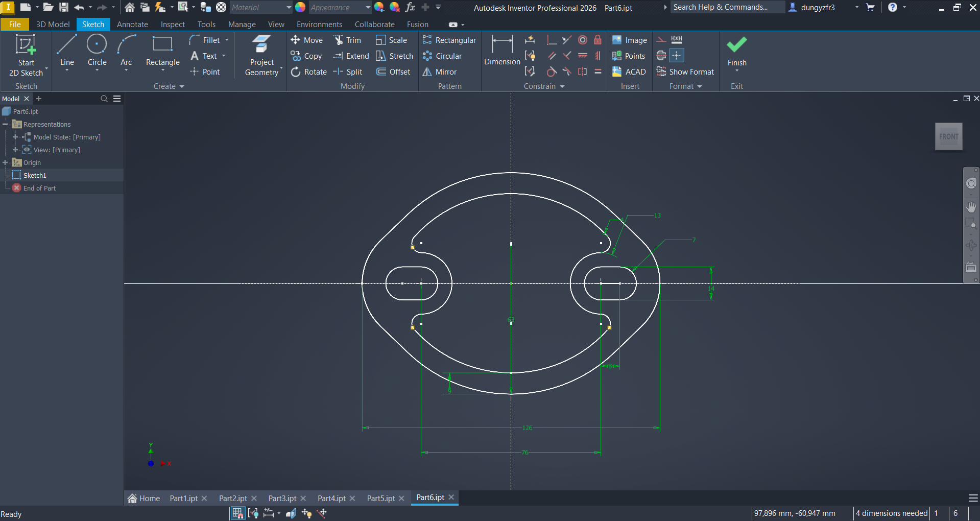The height and width of the screenshot is (521, 980).
Task: Click the Search Help & Commands field
Action: click(x=726, y=7)
